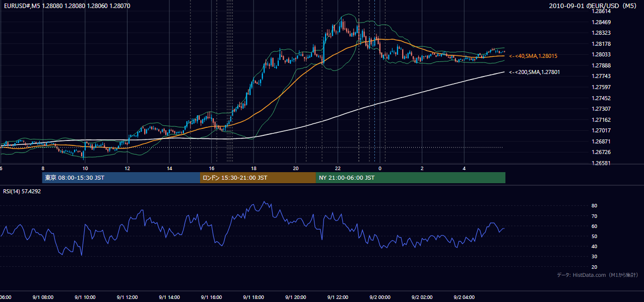Select the NY 21:00-06:00 JST session bar

click(x=411, y=178)
